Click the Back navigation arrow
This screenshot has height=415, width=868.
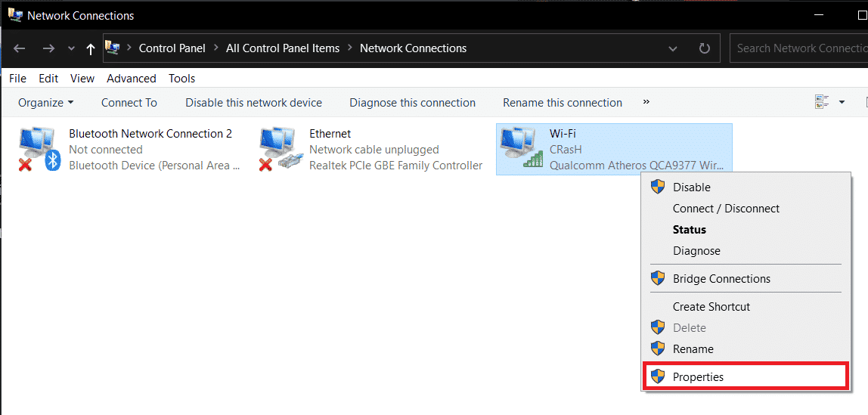point(20,48)
